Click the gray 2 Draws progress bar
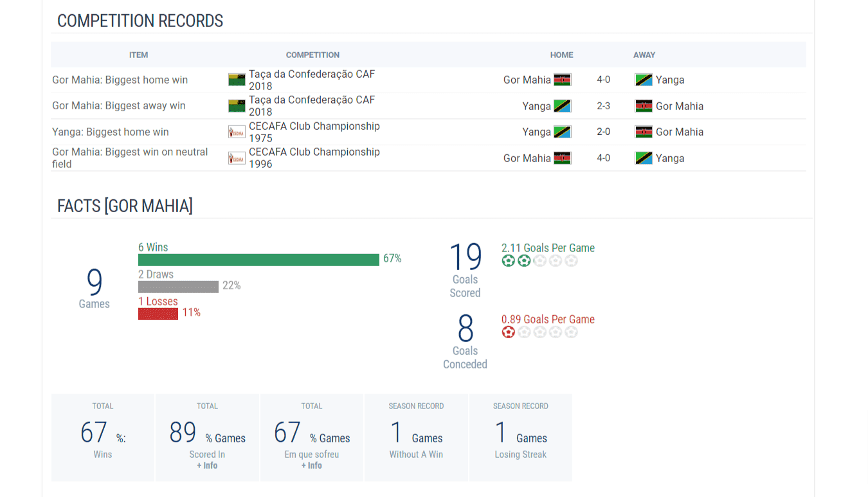 [x=178, y=287]
